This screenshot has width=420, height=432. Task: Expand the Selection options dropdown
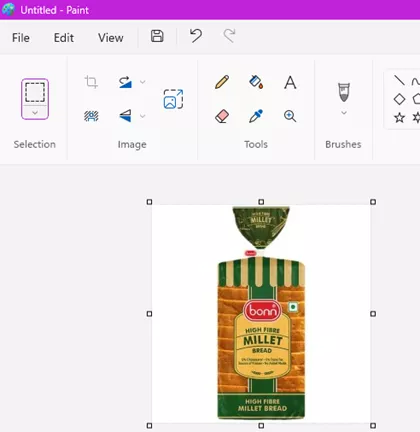[x=35, y=113]
